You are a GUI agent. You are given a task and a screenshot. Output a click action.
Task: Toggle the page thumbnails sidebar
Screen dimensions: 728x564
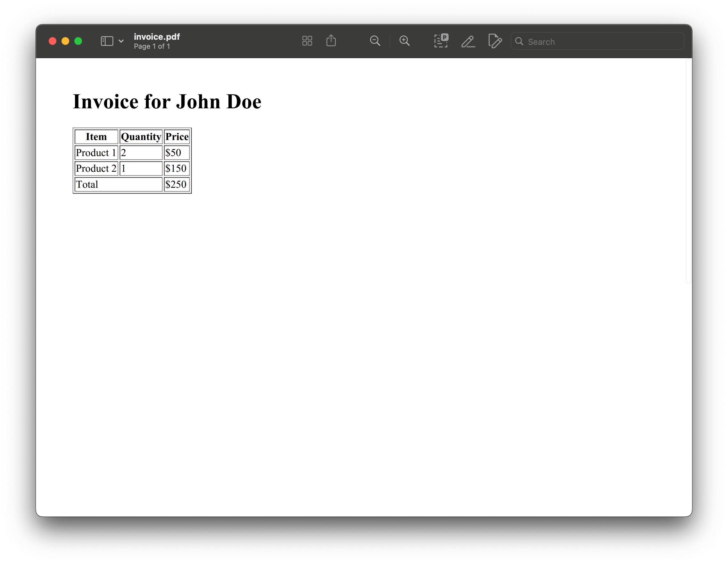[x=106, y=41]
